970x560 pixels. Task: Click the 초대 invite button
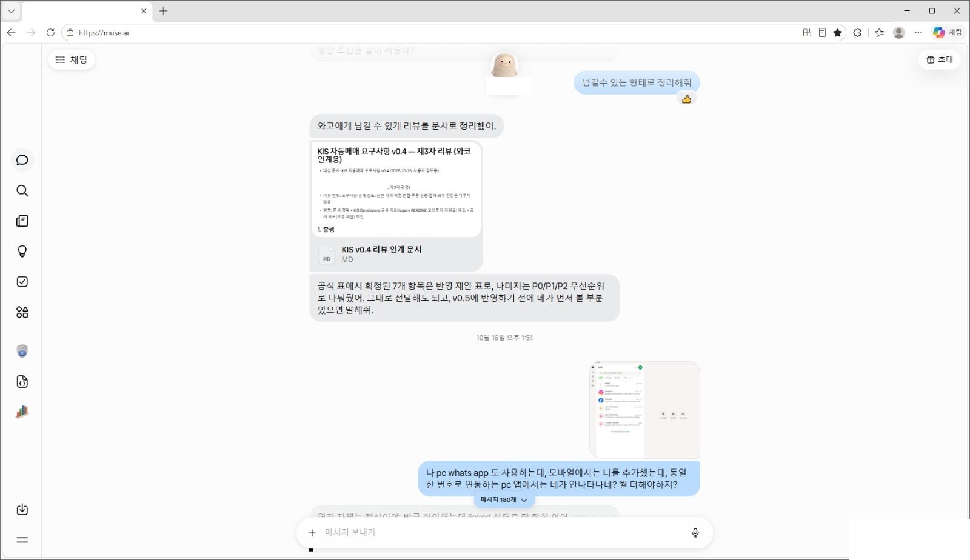[x=940, y=59]
